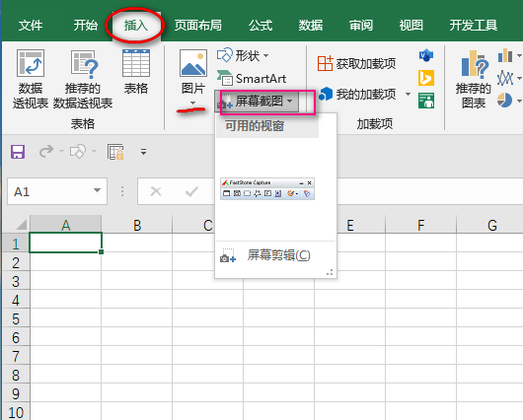Customize Quick Access Toolbar dropdown

(x=143, y=152)
